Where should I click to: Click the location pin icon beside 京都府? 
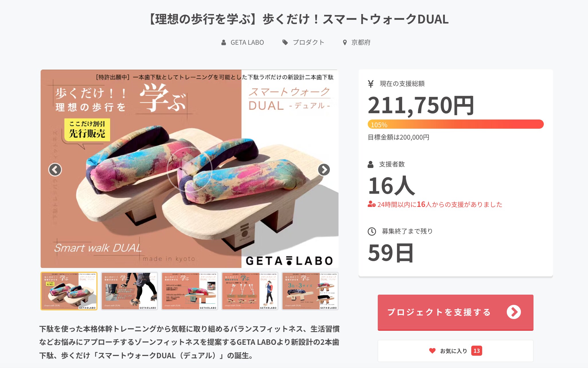345,42
